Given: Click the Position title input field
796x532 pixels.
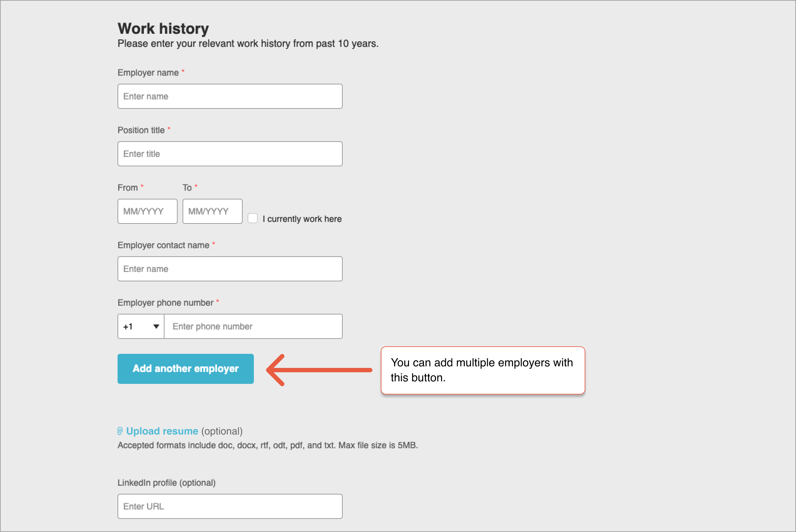Looking at the screenshot, I should (230, 154).
